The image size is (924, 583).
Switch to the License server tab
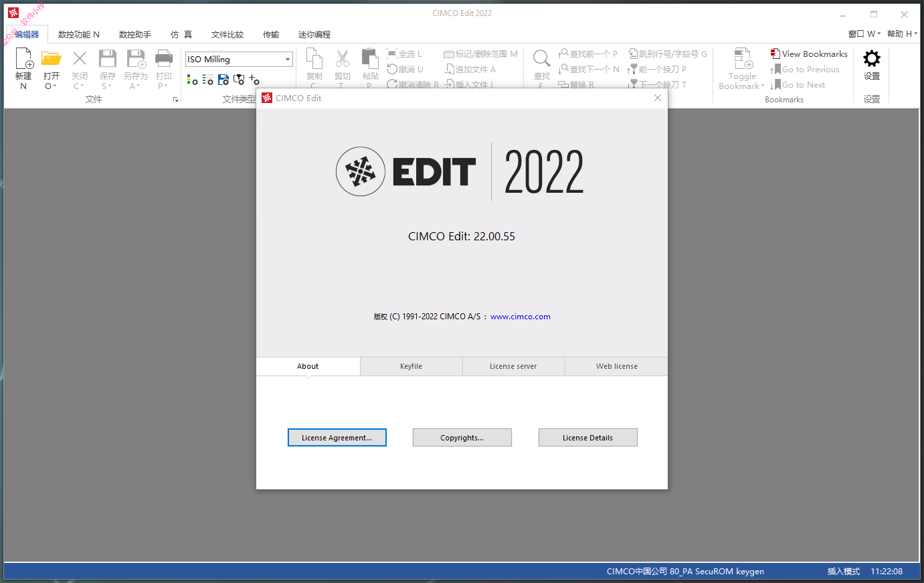[513, 366]
